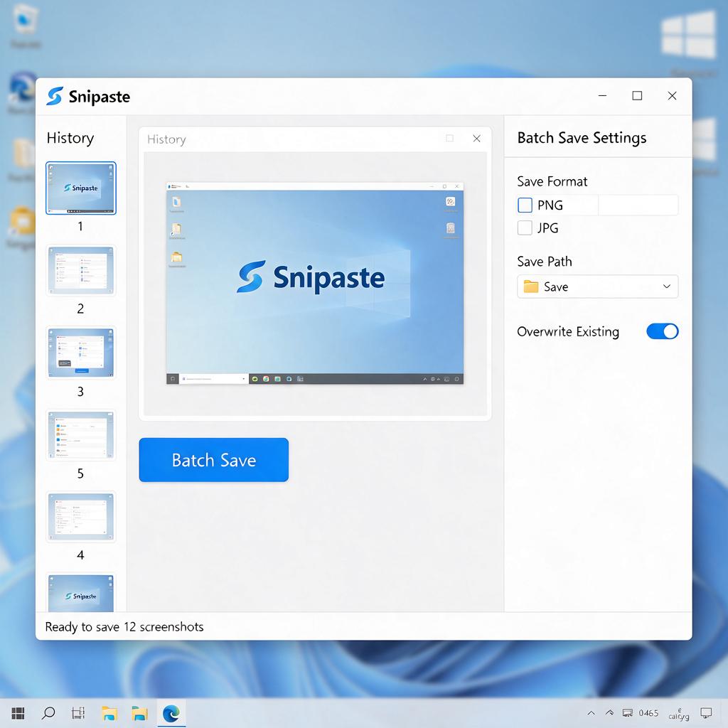Select history thumbnail 1
728x728 pixels.
pyautogui.click(x=81, y=188)
